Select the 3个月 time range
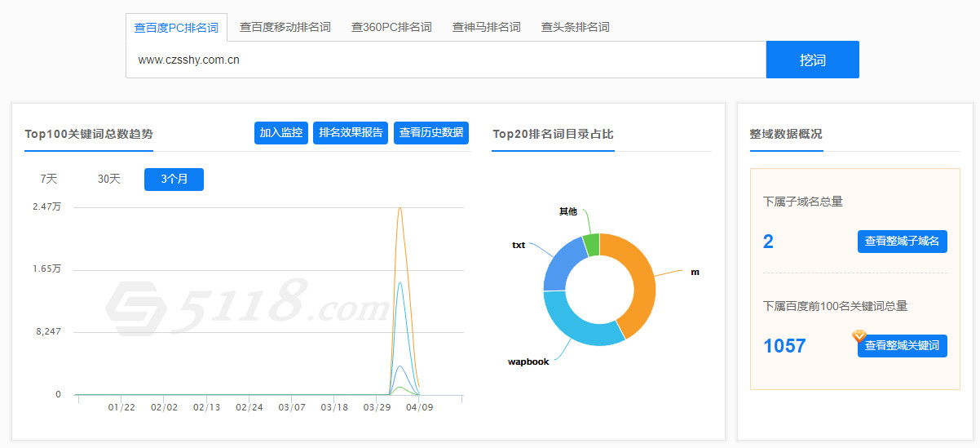This screenshot has height=448, width=980. point(174,180)
